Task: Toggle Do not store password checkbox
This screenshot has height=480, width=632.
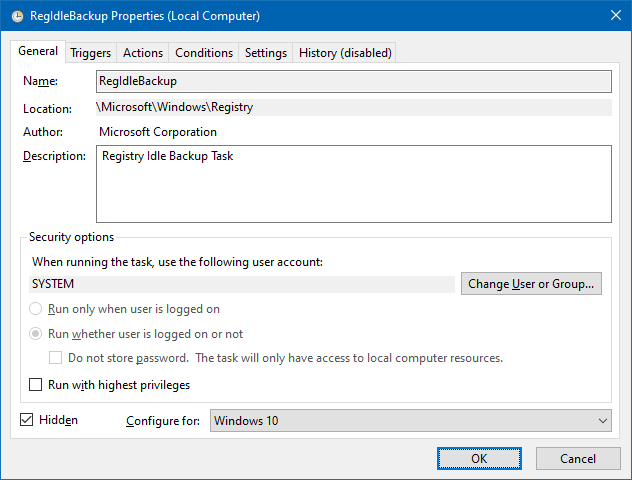Action: 56,358
